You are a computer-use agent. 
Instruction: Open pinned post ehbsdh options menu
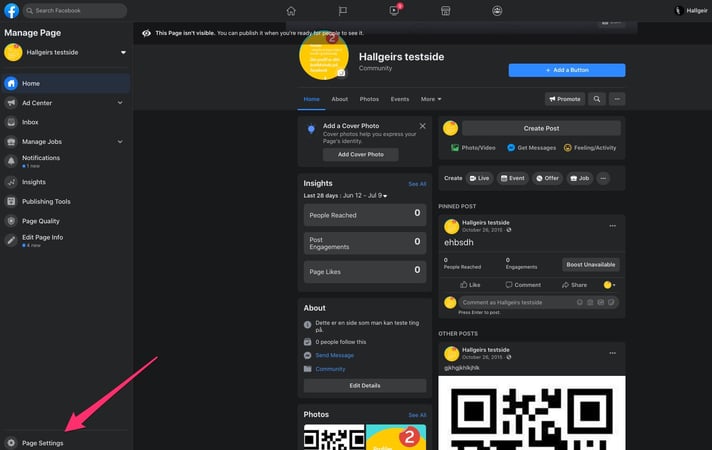(x=613, y=226)
